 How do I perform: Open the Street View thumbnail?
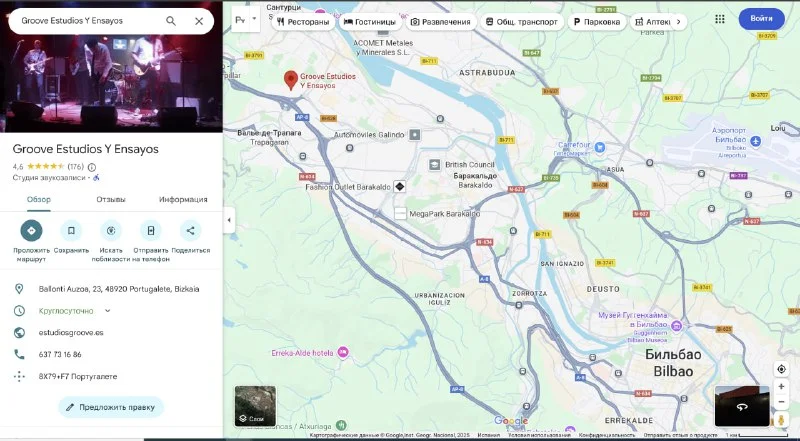pos(742,406)
